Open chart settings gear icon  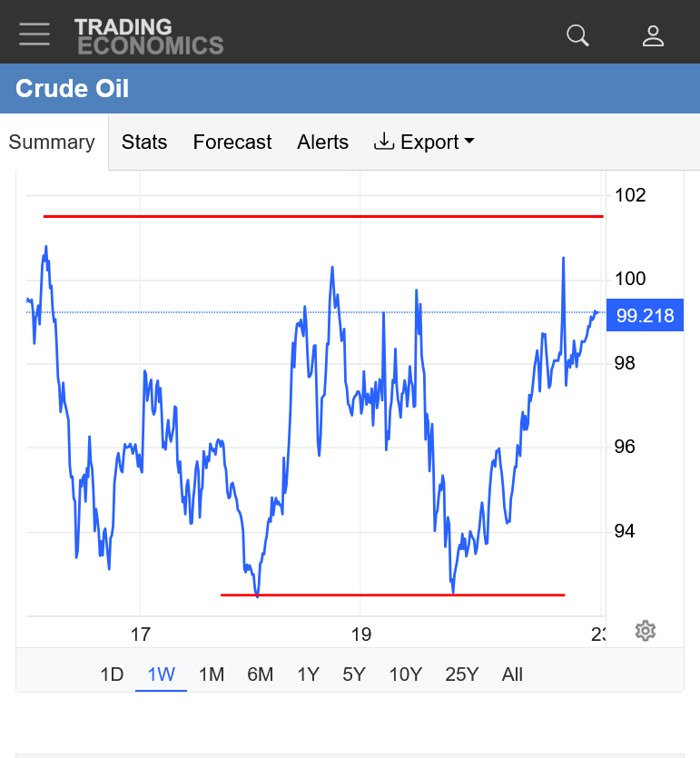coord(646,631)
